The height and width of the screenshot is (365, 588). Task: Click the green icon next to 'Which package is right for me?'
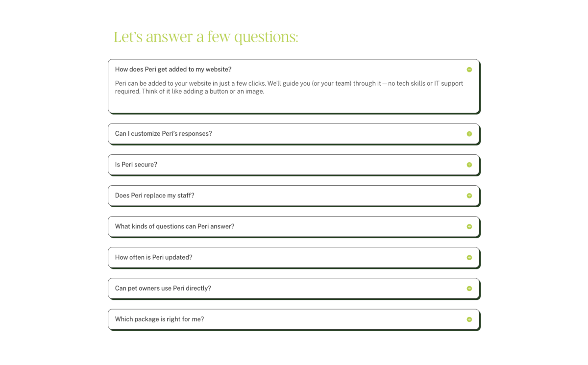coord(469,319)
